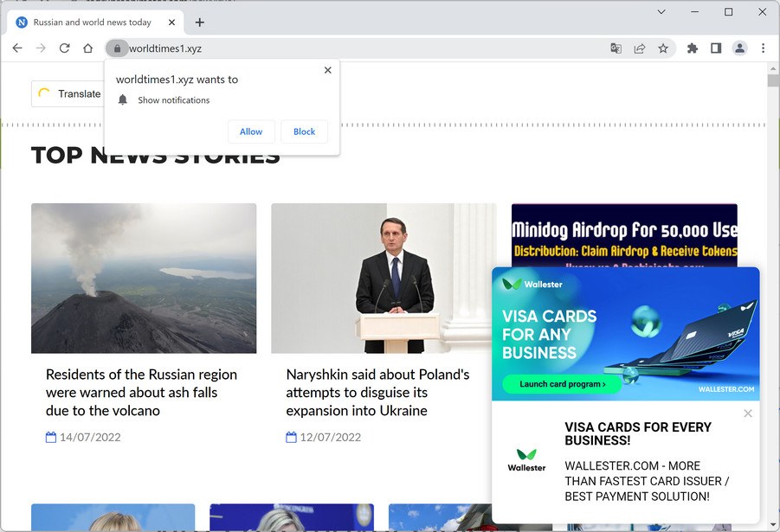Allow notifications from worldtimes1.xyz

pyautogui.click(x=251, y=131)
